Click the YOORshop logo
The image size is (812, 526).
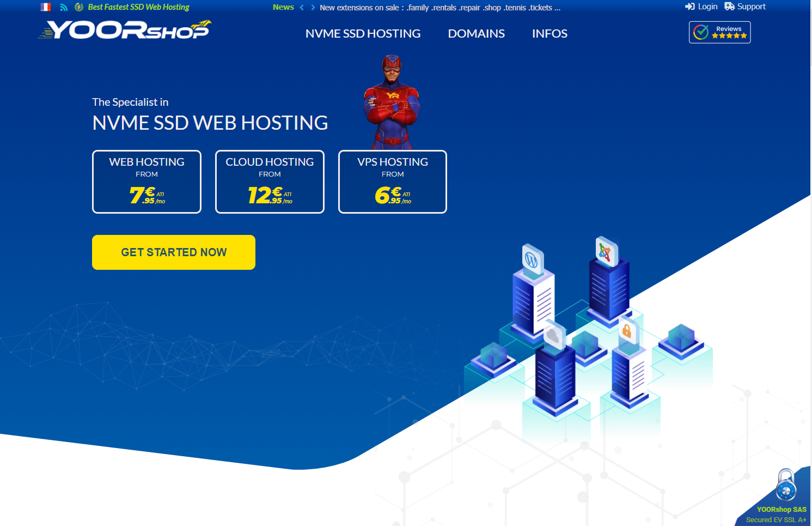click(x=125, y=29)
